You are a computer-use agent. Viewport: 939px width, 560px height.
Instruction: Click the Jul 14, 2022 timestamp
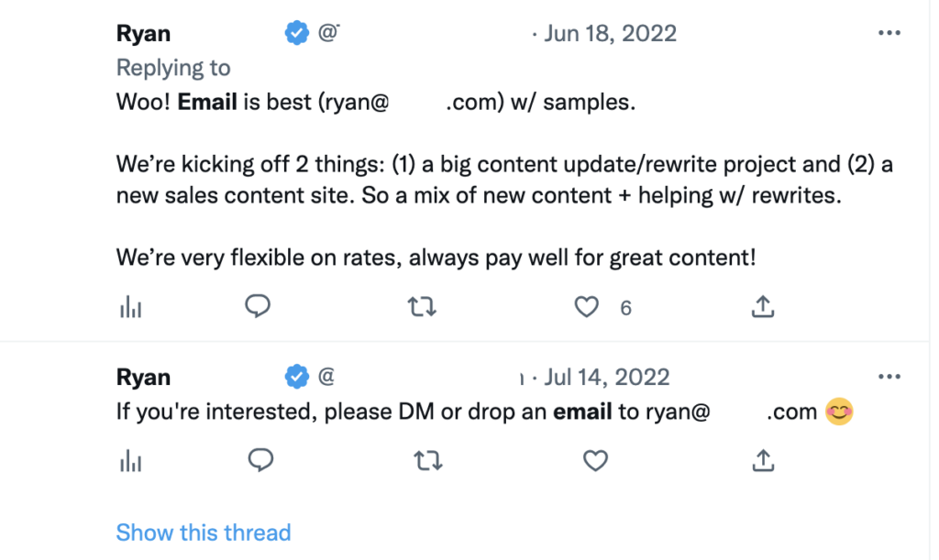coord(607,377)
